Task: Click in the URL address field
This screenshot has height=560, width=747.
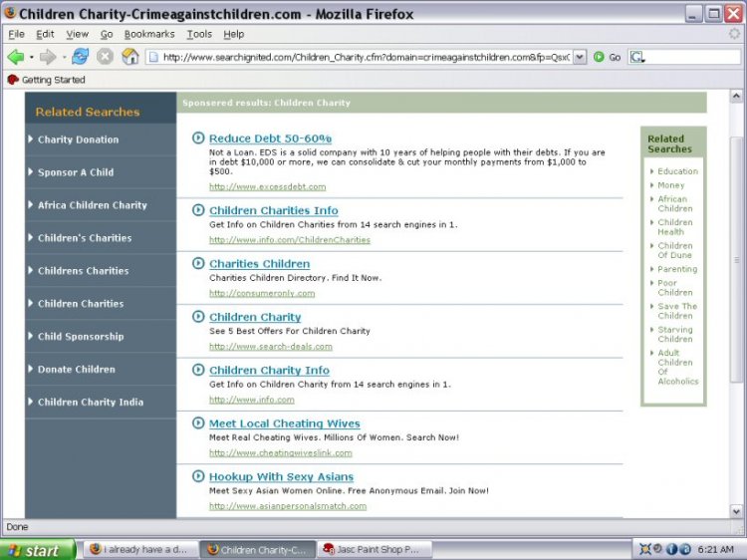Action: pyautogui.click(x=366, y=57)
